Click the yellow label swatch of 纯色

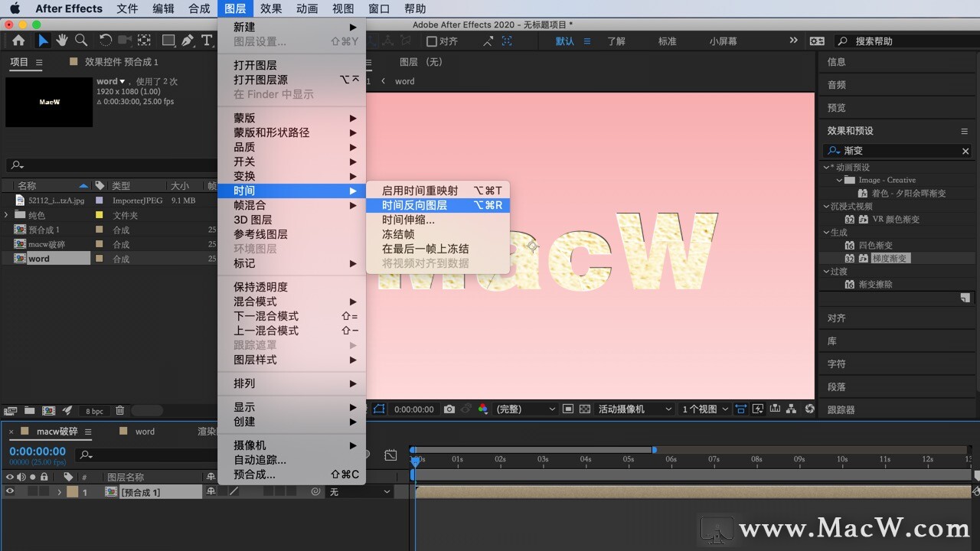pos(99,215)
